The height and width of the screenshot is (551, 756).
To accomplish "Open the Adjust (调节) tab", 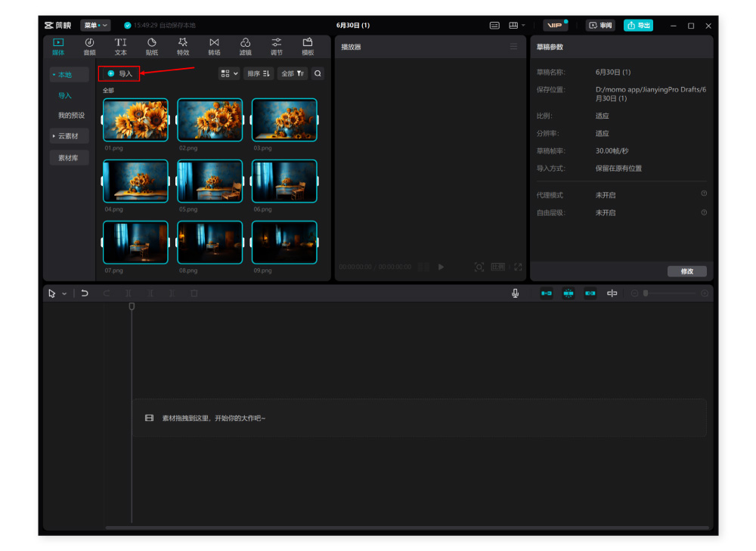I will point(276,47).
